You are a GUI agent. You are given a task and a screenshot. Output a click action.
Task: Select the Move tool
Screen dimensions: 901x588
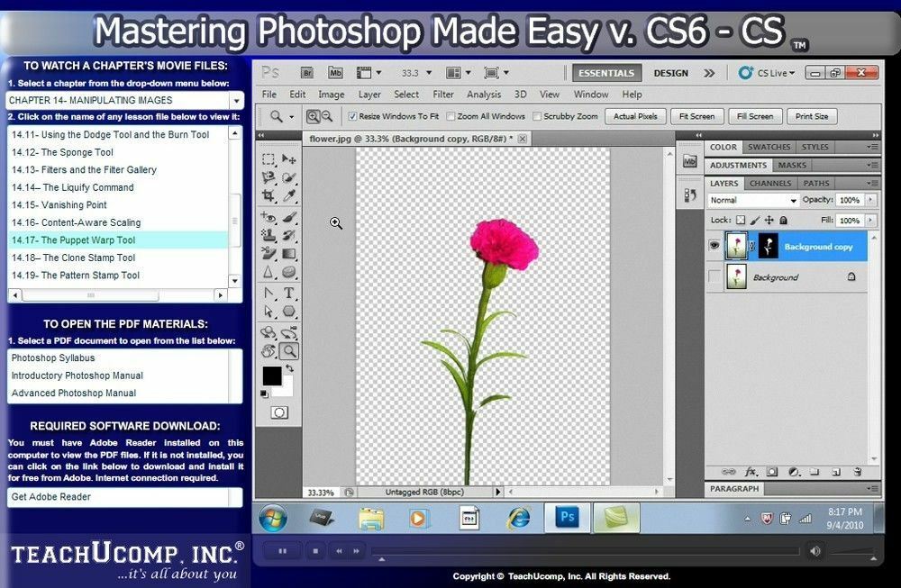288,158
